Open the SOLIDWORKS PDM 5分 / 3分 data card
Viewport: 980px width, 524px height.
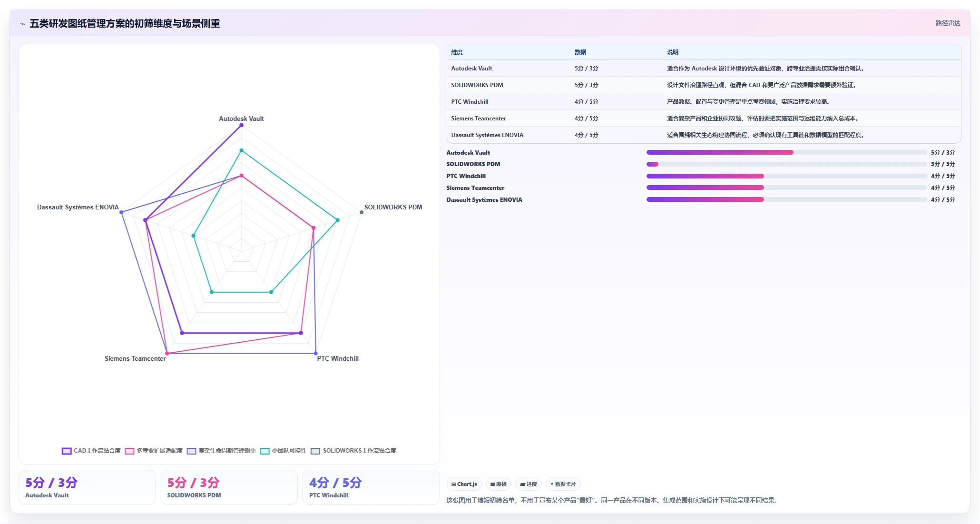(229, 487)
